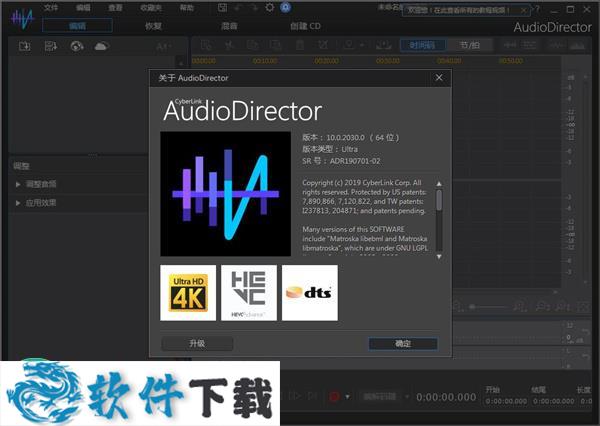Image resolution: width=600 pixels, height=426 pixels.
Task: Click the 00:30:00 timeline ruler marker
Action: 388,61
